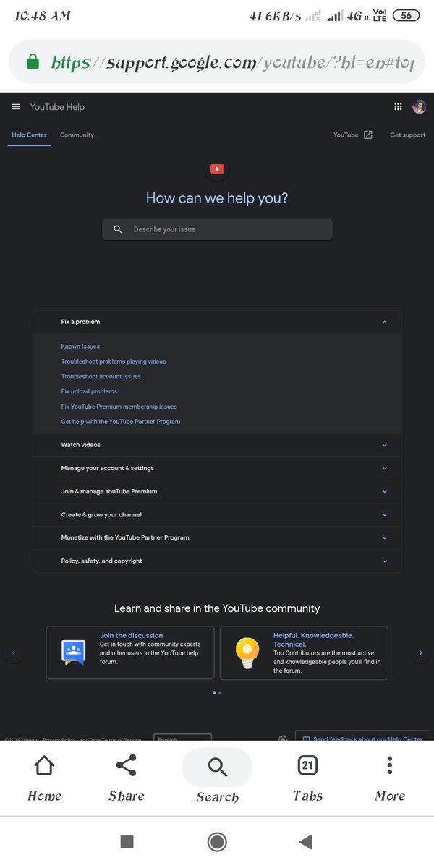The height and width of the screenshot is (868, 434).
Task: Open the account profile avatar
Action: [x=419, y=107]
